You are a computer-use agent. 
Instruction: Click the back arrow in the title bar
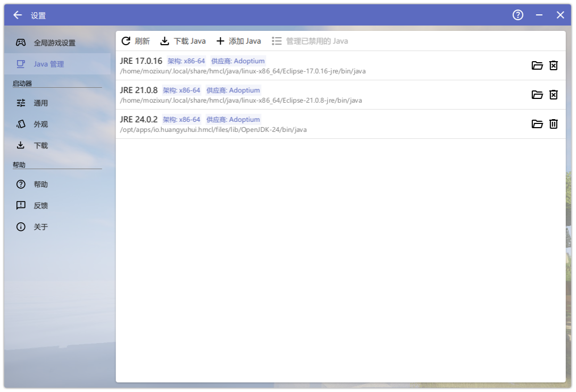click(x=17, y=15)
